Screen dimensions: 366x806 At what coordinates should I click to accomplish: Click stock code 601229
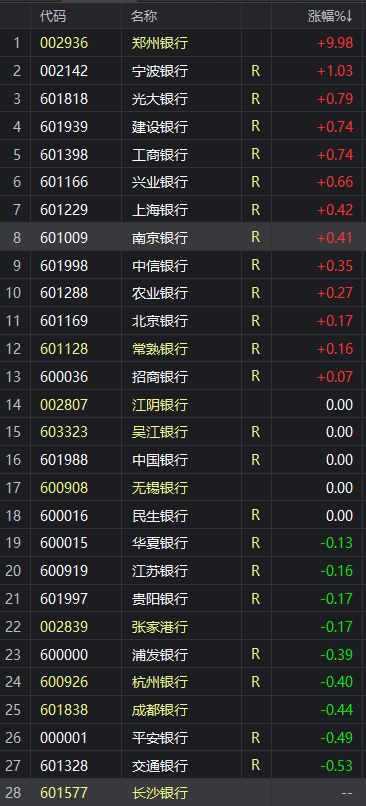pyautogui.click(x=64, y=210)
